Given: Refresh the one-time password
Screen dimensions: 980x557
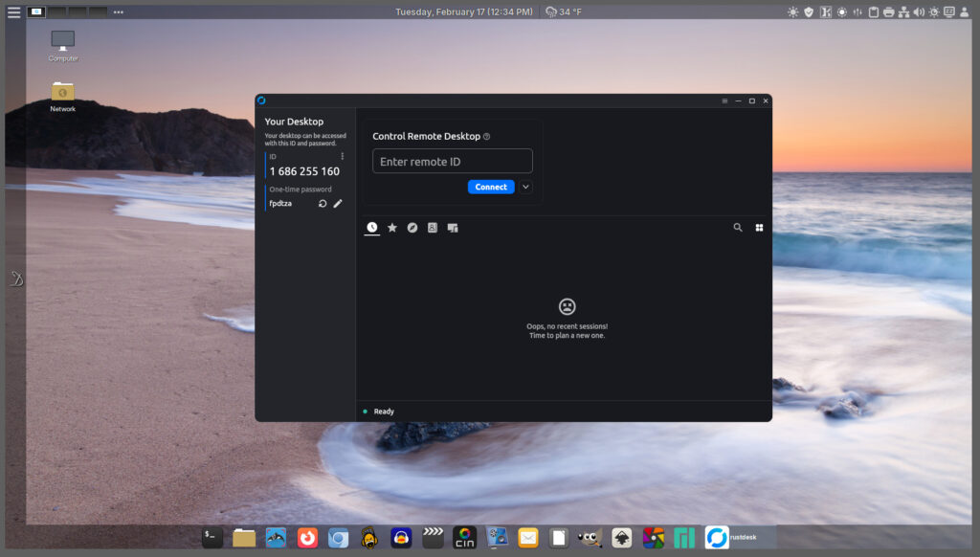Looking at the screenshot, I should pos(323,203).
